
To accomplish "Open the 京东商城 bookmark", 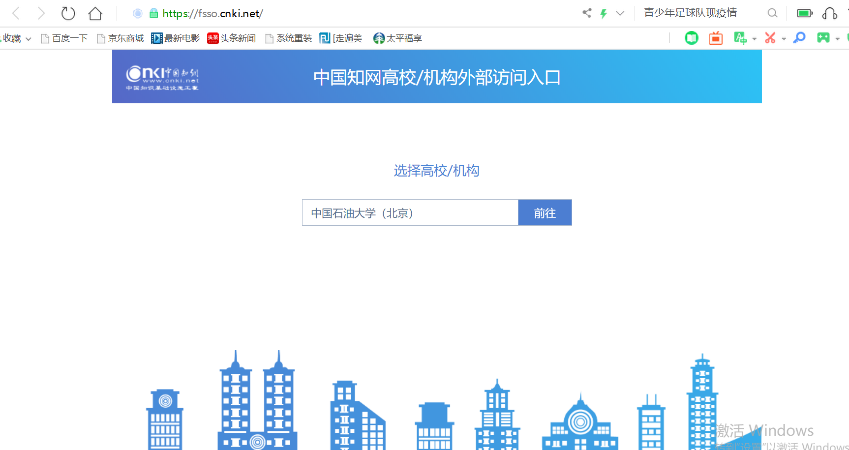I will click(x=120, y=38).
